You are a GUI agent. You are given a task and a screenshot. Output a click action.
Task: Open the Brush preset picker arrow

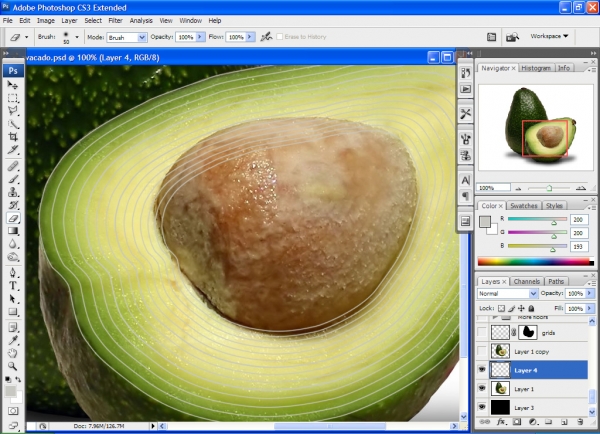(77, 37)
